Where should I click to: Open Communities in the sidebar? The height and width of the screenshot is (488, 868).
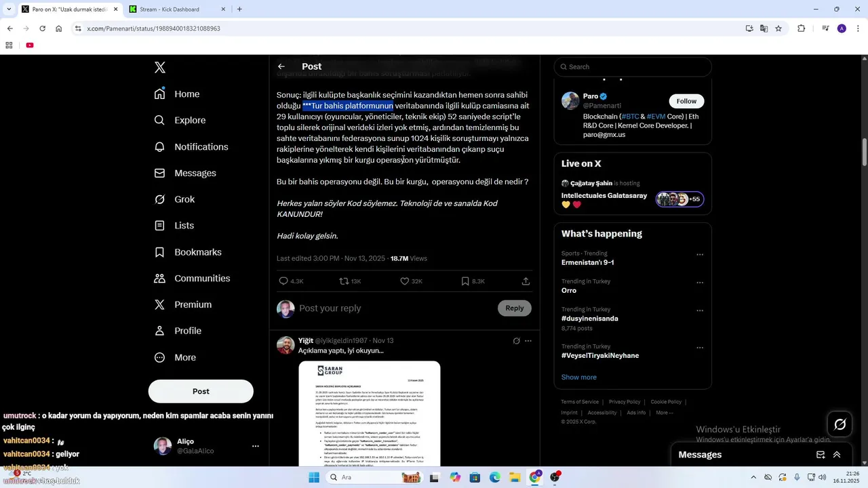[x=192, y=278]
